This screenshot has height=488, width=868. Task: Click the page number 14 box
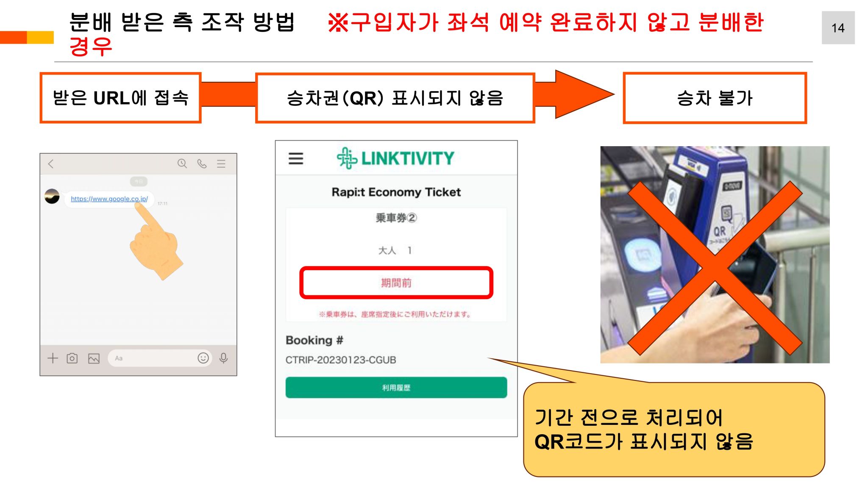click(838, 28)
